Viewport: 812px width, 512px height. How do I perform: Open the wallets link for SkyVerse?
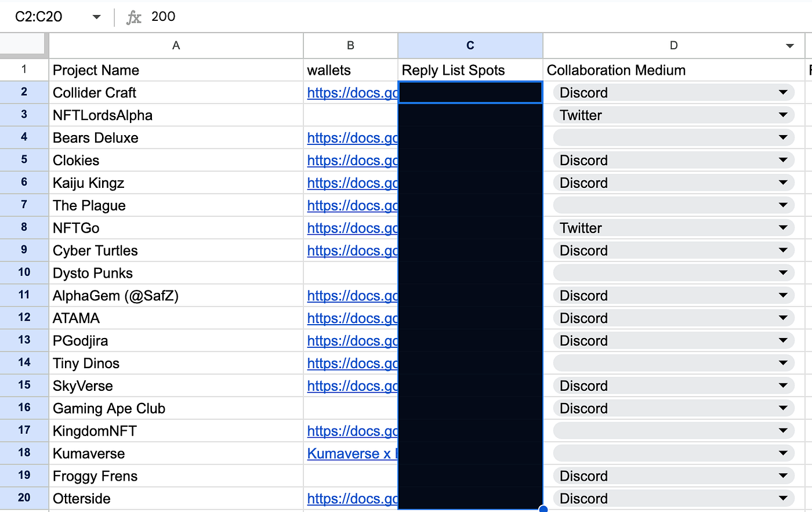pyautogui.click(x=353, y=386)
